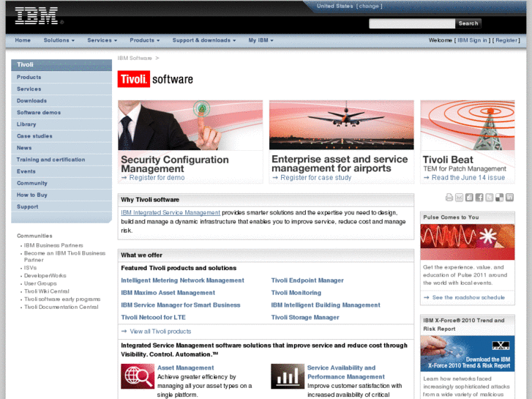Share the page on Twitter
The height and width of the screenshot is (399, 532).
pyautogui.click(x=490, y=197)
